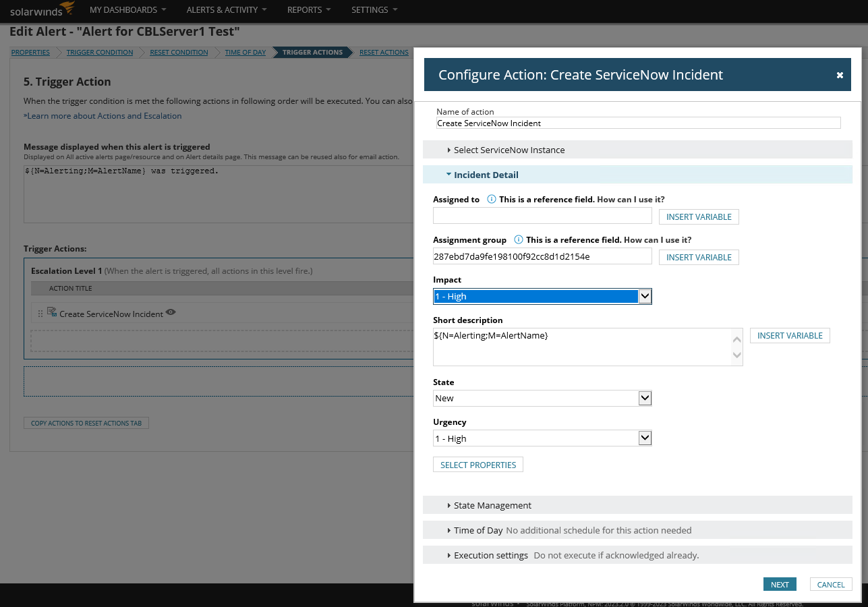The height and width of the screenshot is (607, 868).
Task: Click Short description scroll up arrow
Action: (x=736, y=339)
